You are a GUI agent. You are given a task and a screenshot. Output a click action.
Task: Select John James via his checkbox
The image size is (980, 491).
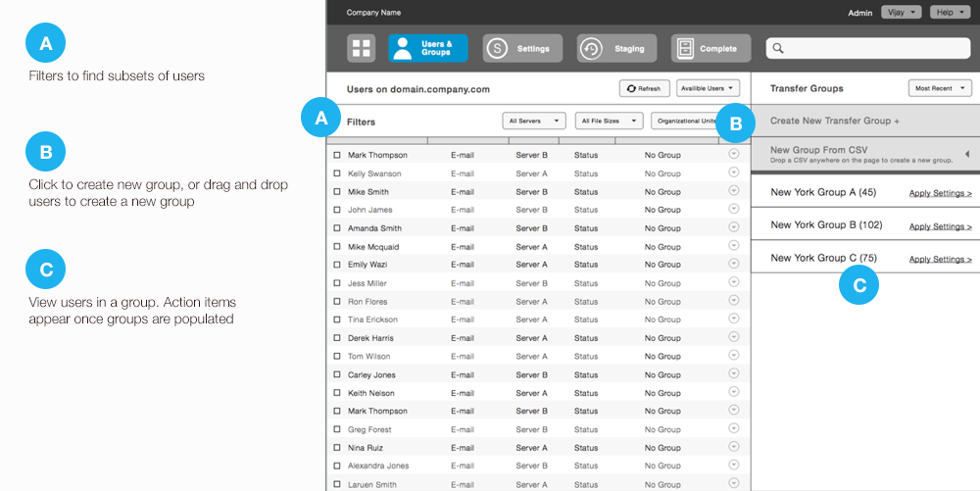tap(337, 210)
